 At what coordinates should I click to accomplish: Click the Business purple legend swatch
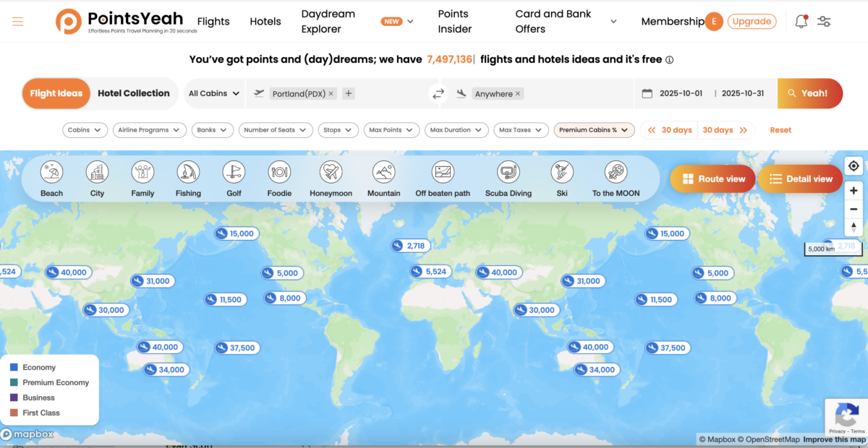point(14,397)
